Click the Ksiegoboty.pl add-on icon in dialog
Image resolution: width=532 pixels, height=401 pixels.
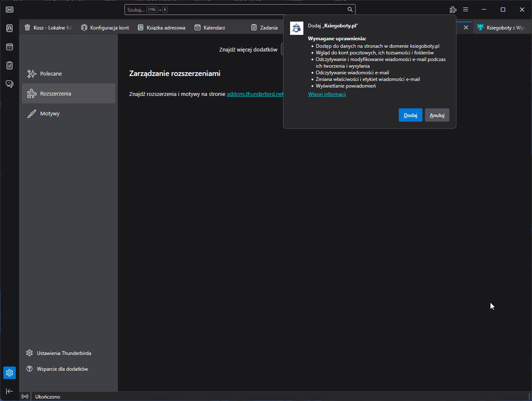coord(296,28)
